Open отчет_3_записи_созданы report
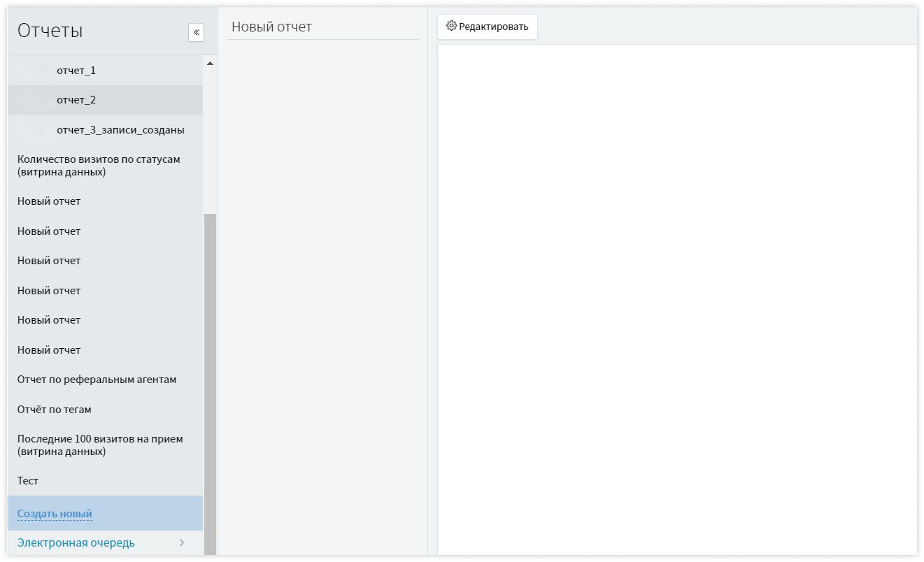Image resolution: width=924 pixels, height=562 pixels. click(120, 130)
